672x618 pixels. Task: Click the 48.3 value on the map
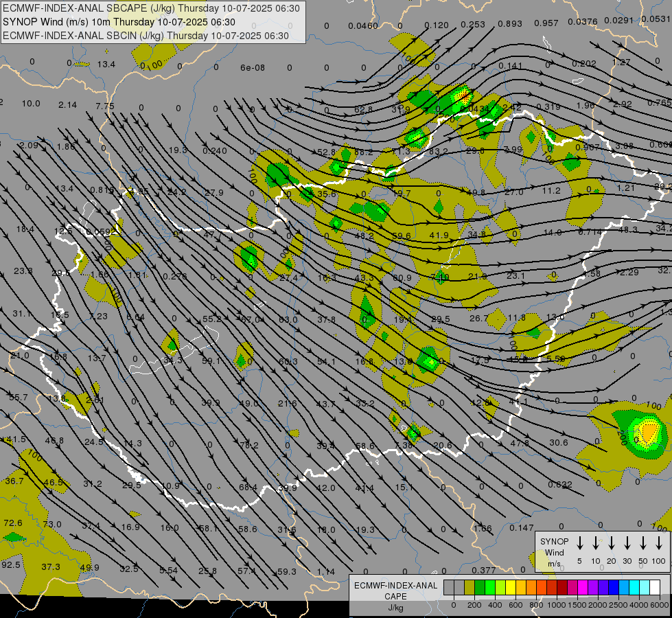(x=628, y=230)
